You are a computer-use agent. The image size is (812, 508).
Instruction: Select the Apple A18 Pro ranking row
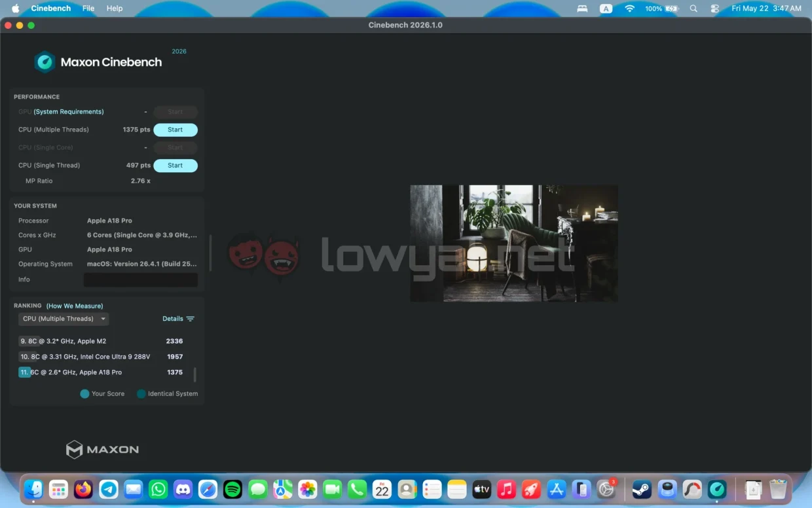[x=101, y=372]
